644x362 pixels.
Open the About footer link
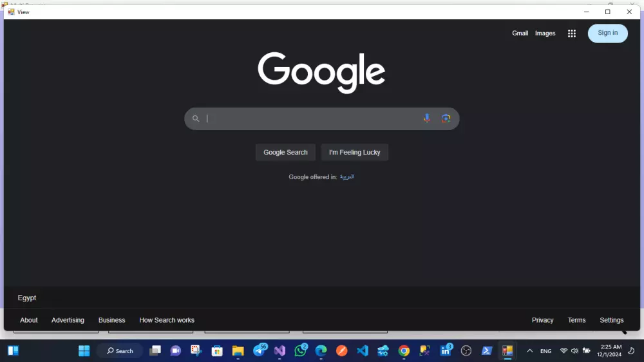[29, 320]
